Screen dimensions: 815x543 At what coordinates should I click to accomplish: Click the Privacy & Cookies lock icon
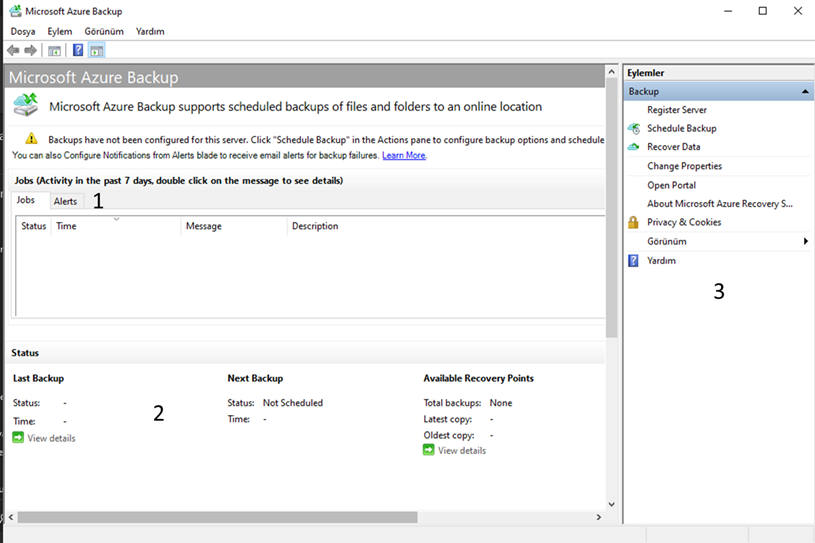pos(633,222)
